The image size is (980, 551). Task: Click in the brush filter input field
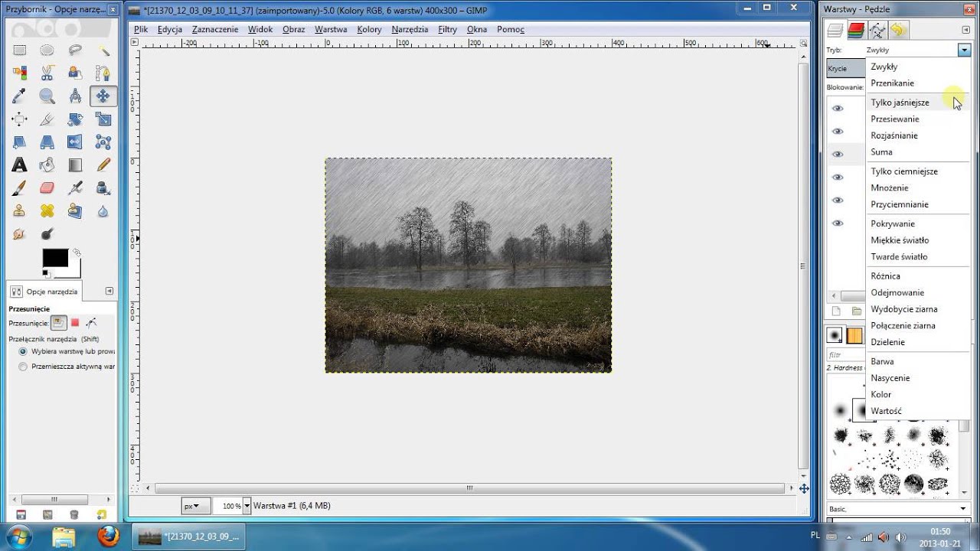point(845,355)
